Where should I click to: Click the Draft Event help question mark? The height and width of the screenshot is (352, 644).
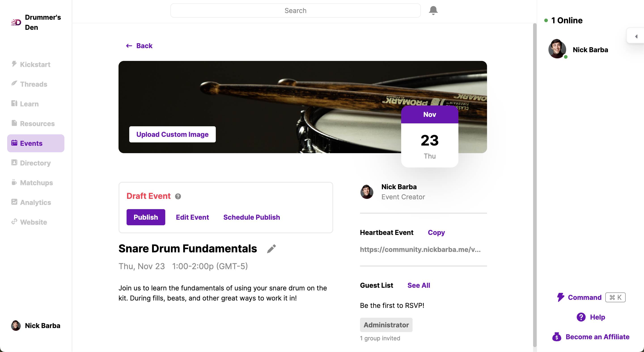point(178,196)
